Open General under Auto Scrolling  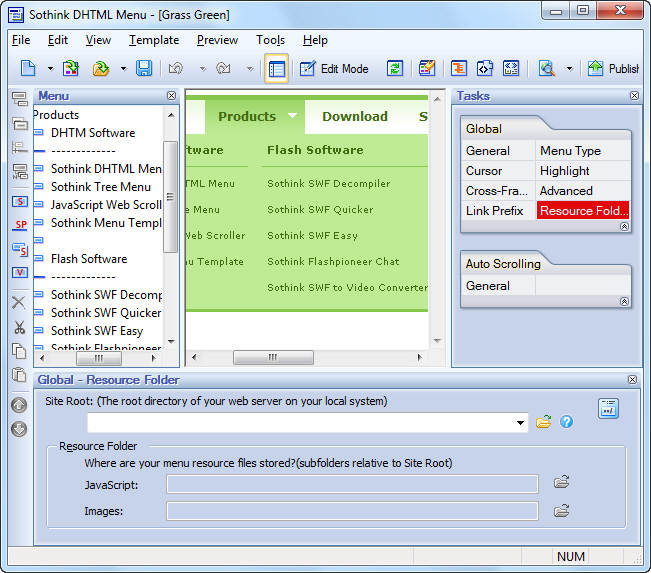click(498, 286)
